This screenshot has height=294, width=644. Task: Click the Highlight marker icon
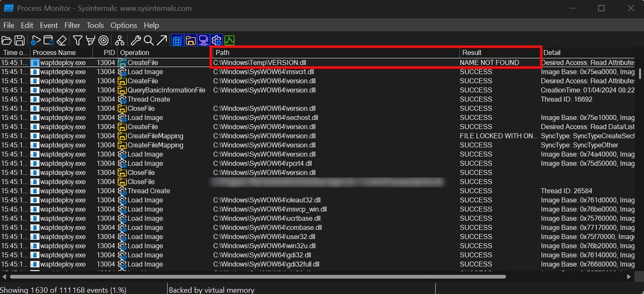click(x=90, y=40)
